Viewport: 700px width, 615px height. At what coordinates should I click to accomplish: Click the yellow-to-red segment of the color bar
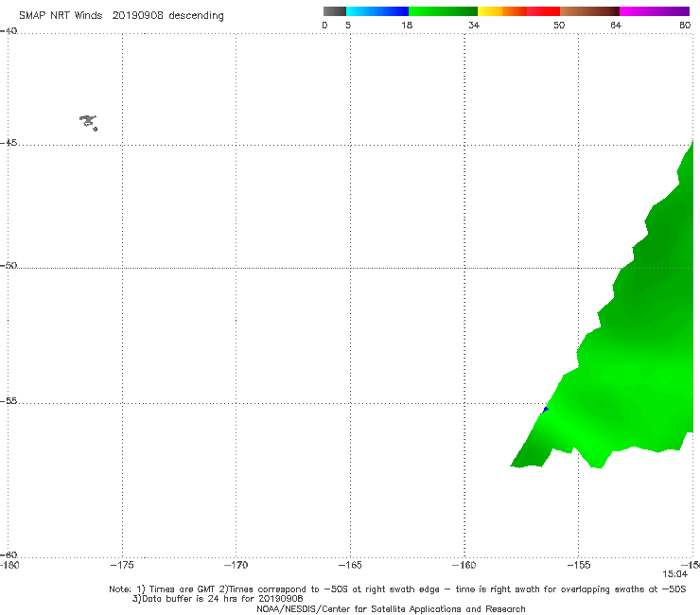(x=518, y=11)
